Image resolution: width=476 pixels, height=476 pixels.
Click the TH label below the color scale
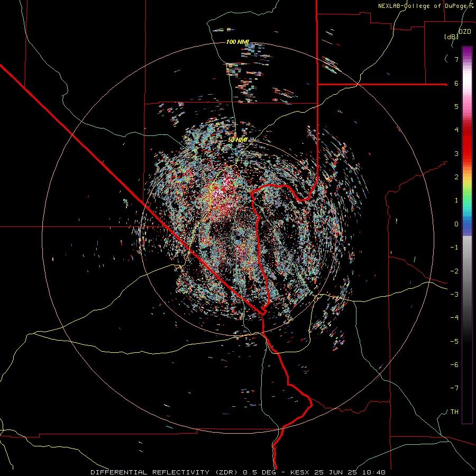tap(454, 412)
